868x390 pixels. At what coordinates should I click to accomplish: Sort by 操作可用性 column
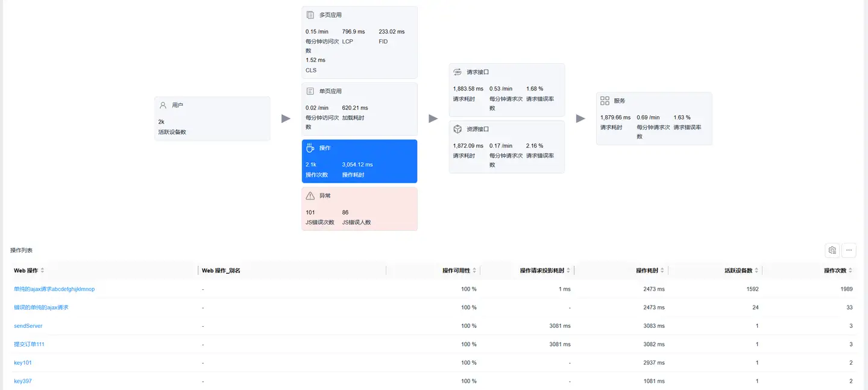pyautogui.click(x=474, y=271)
